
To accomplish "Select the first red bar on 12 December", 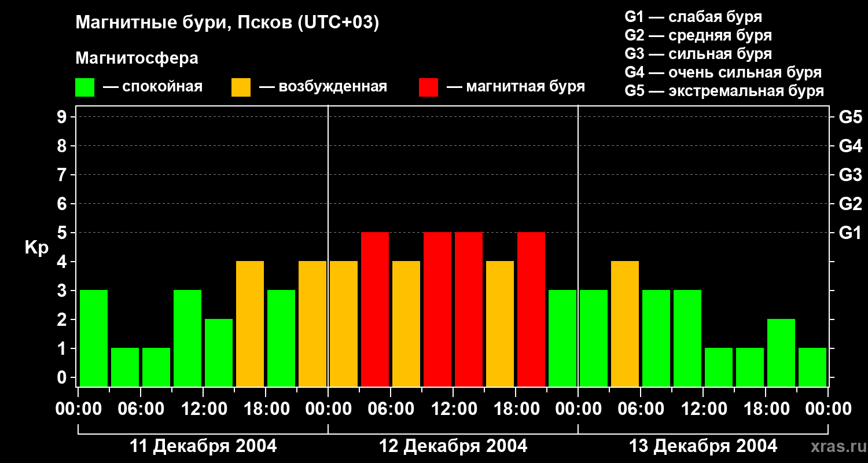I will pyautogui.click(x=375, y=309).
